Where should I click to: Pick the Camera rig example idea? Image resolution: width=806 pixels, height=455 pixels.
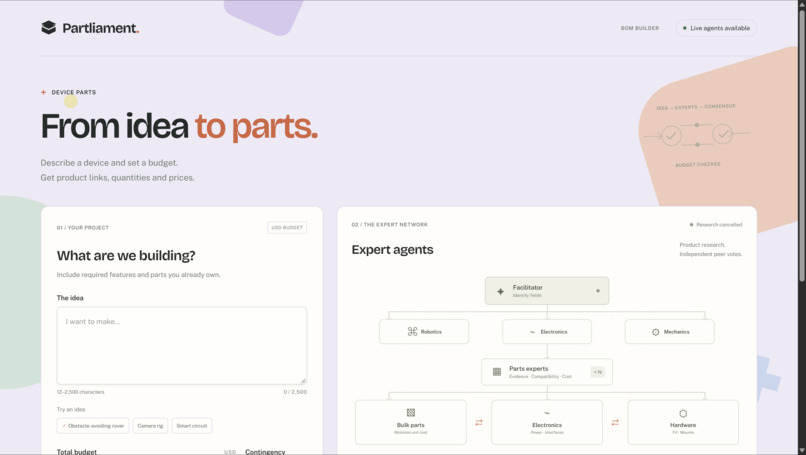pyautogui.click(x=150, y=426)
